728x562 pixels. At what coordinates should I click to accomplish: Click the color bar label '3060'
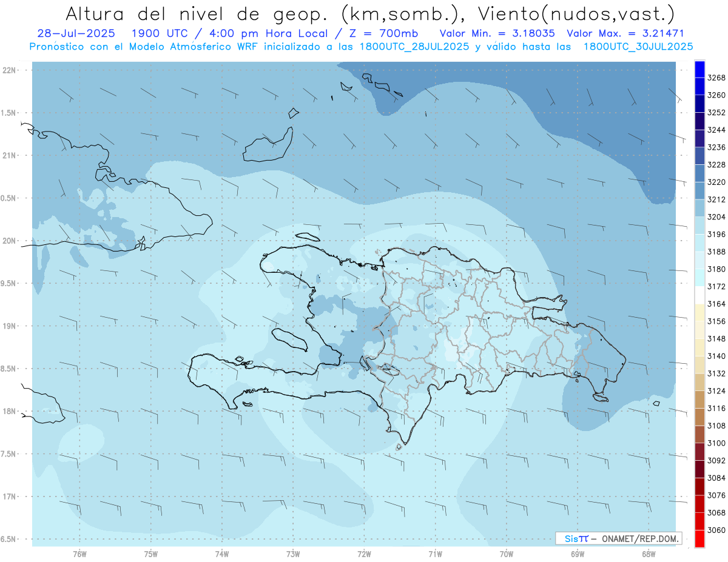tap(716, 530)
